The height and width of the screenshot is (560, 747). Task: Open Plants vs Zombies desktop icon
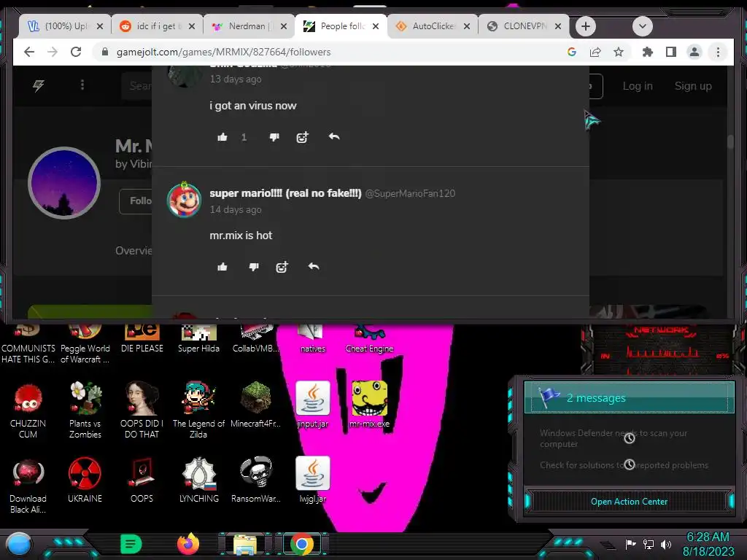(x=85, y=410)
